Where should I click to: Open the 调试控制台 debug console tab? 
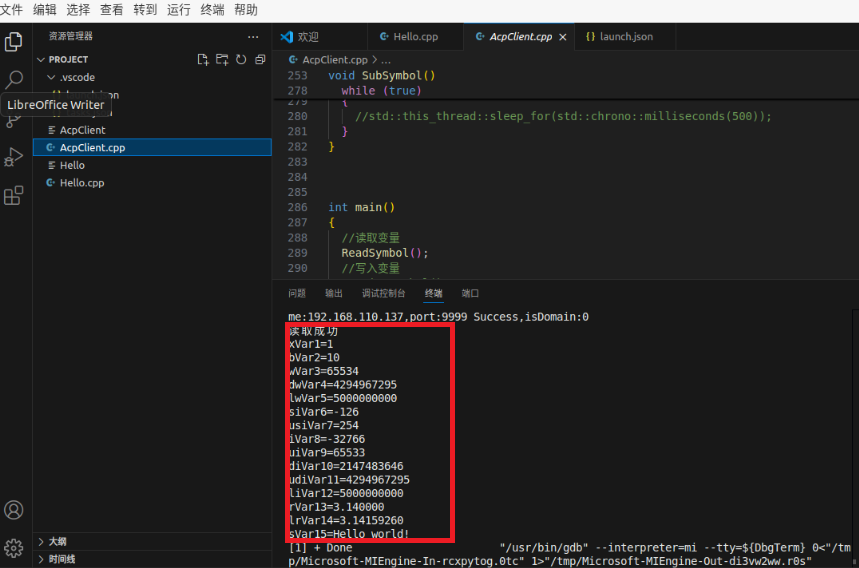point(383,294)
